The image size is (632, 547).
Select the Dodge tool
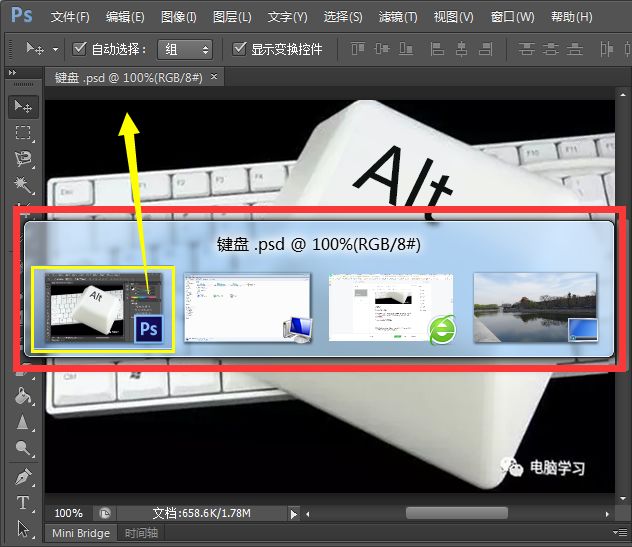(x=23, y=447)
